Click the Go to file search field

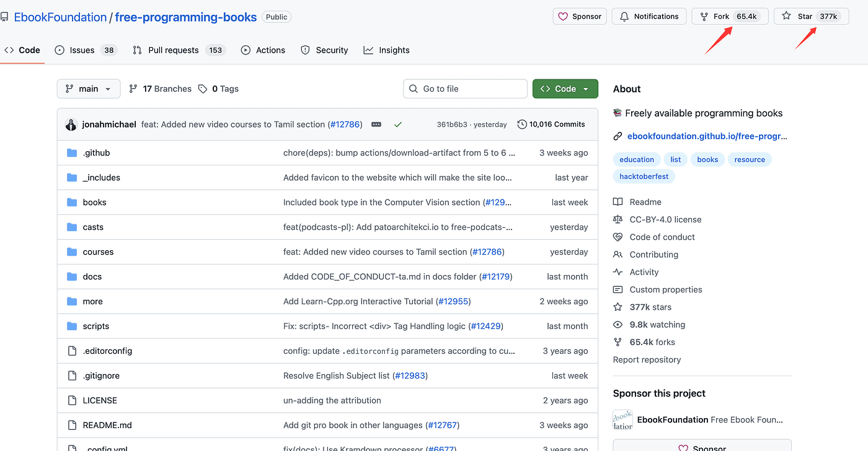coord(465,89)
